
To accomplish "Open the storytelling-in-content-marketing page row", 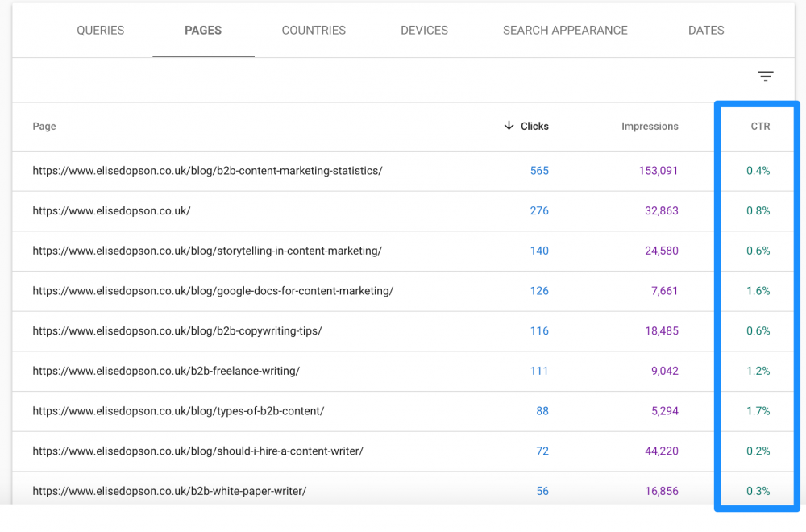I will [207, 251].
